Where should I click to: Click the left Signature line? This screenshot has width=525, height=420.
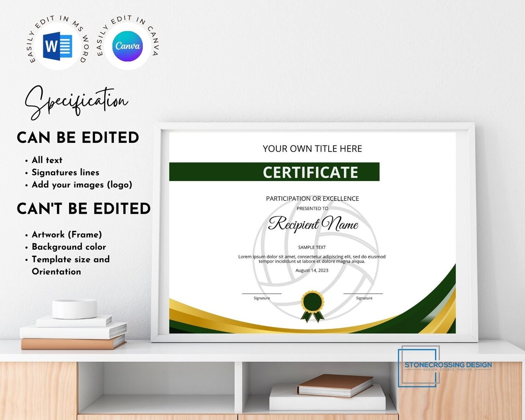click(x=262, y=293)
